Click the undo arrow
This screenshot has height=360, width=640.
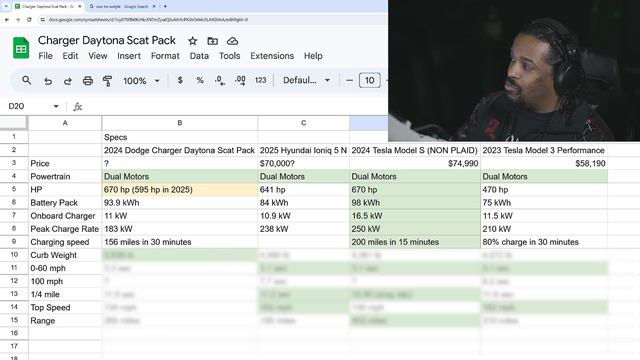click(x=48, y=81)
